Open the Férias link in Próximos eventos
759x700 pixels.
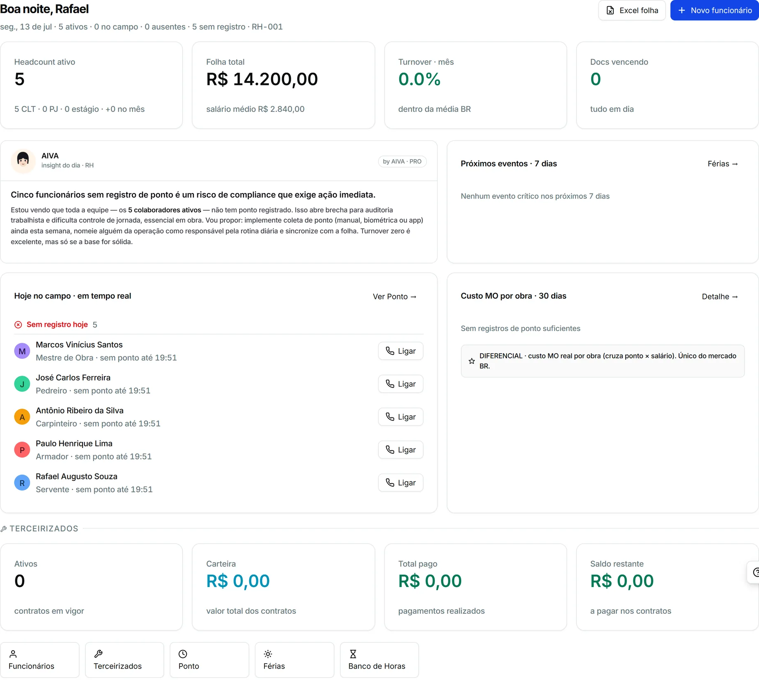tap(722, 164)
